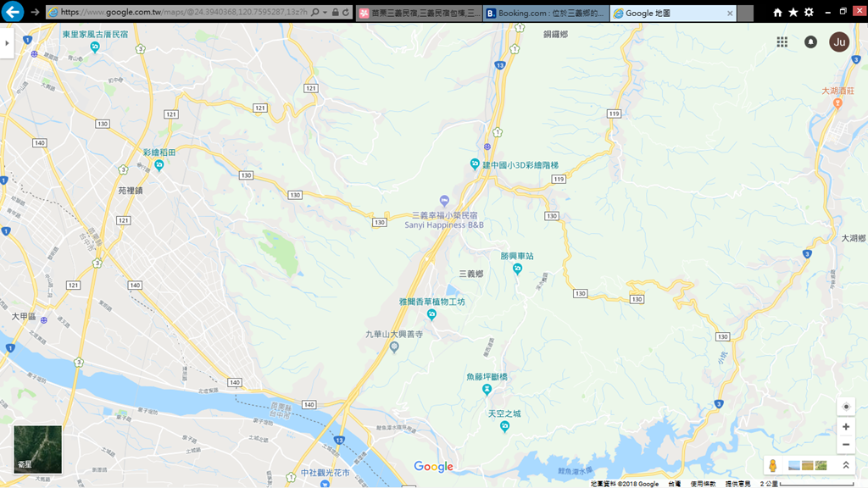Click the 天空之城 attraction marker
This screenshot has width=868, height=488.
click(504, 426)
